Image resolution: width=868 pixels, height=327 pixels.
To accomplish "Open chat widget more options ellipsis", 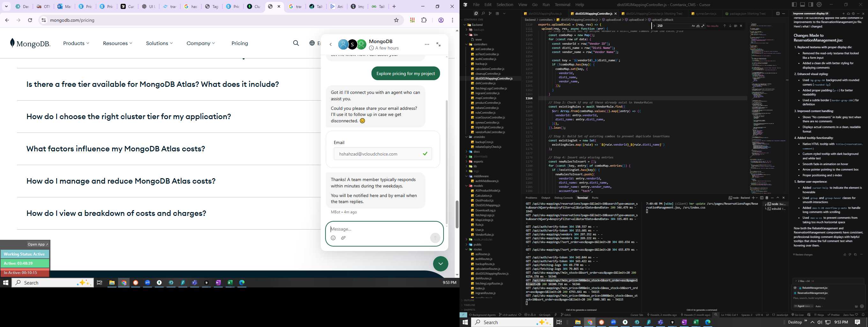I will [427, 44].
